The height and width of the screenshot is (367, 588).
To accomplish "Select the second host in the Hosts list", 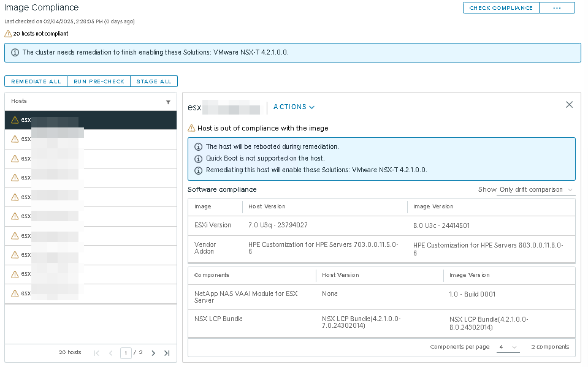I will [61, 138].
